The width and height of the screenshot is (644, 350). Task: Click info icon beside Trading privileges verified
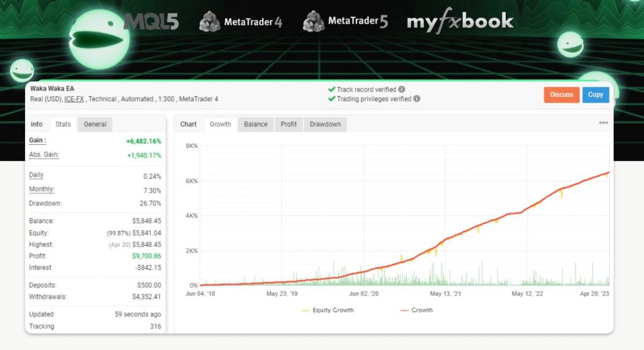coord(416,99)
